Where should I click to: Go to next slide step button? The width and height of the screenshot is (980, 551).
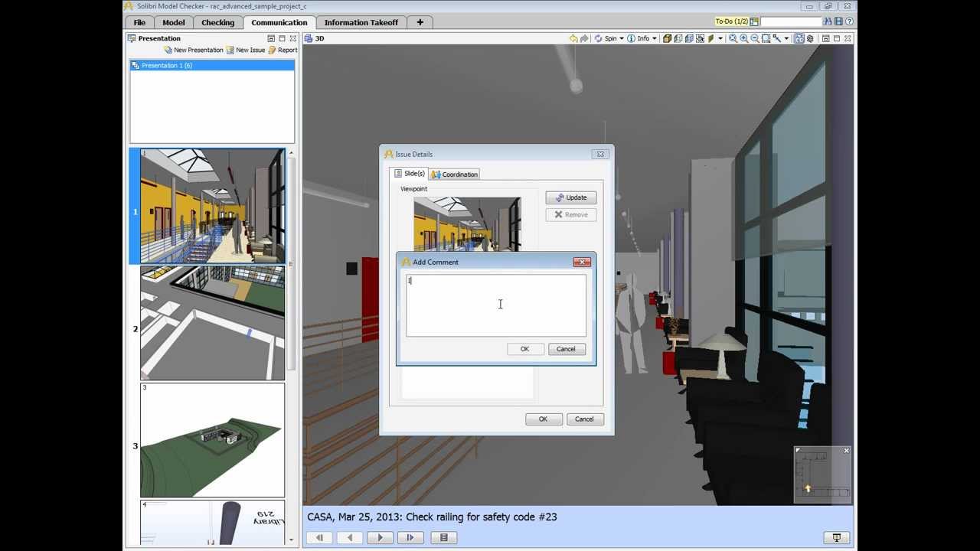pyautogui.click(x=410, y=538)
